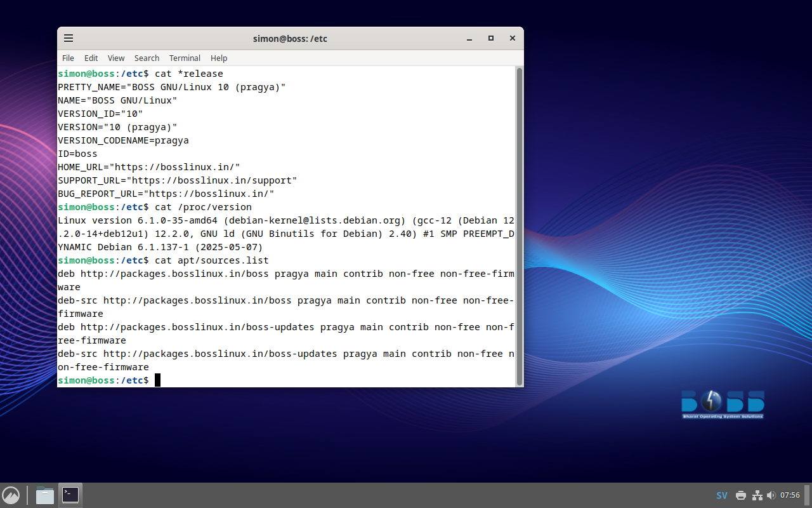Click the SV keyboard layout indicator
Screen dimensions: 812x508
[x=722, y=495]
